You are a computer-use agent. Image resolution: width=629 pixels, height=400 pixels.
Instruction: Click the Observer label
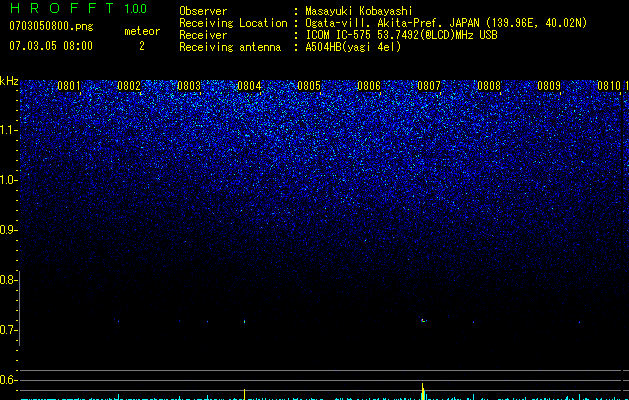pyautogui.click(x=203, y=11)
